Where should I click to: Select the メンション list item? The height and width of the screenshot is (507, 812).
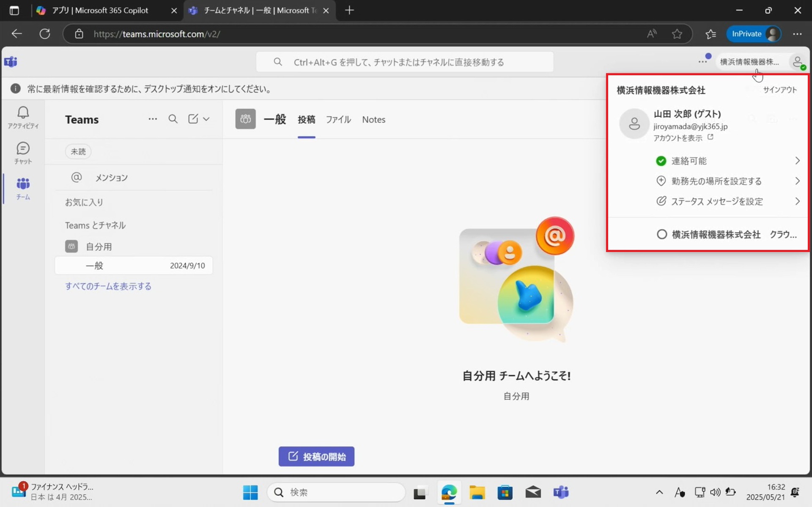tap(133, 178)
